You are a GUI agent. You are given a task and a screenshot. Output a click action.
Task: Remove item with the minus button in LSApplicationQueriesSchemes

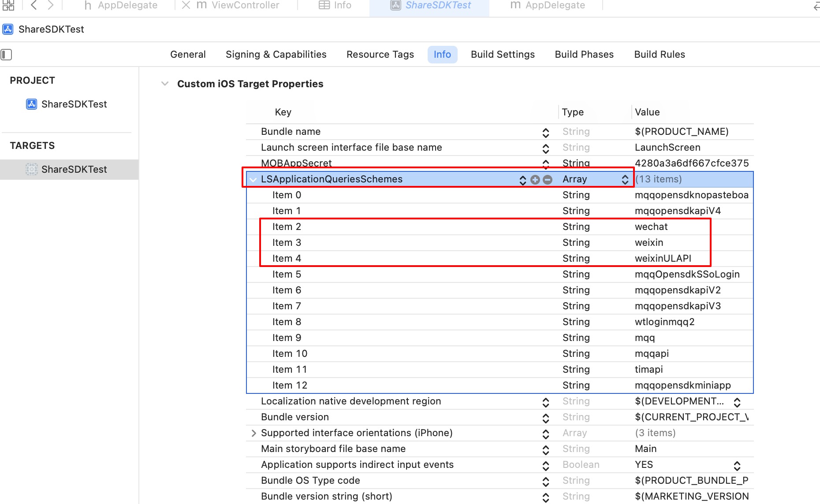[x=548, y=179]
